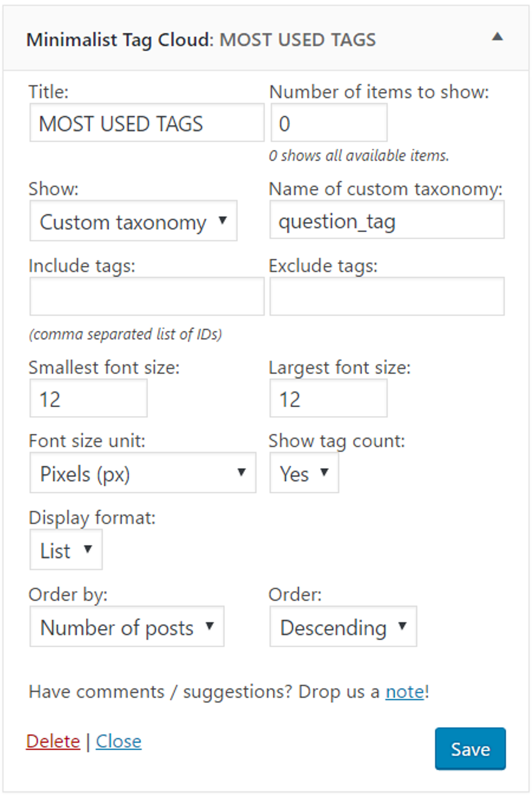
Task: Follow the note link for suggestions
Action: click(x=405, y=692)
